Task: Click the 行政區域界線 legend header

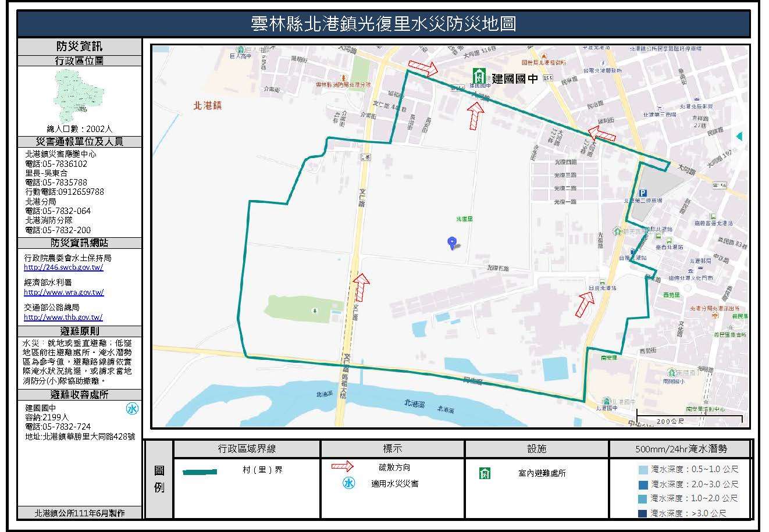Action: pos(247,449)
